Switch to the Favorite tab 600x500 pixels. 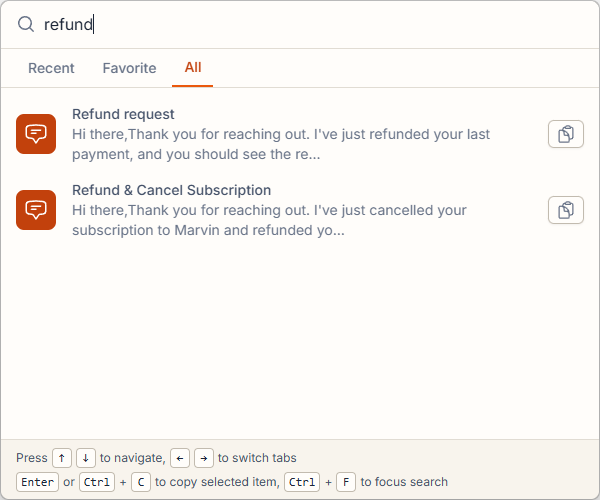tap(129, 68)
